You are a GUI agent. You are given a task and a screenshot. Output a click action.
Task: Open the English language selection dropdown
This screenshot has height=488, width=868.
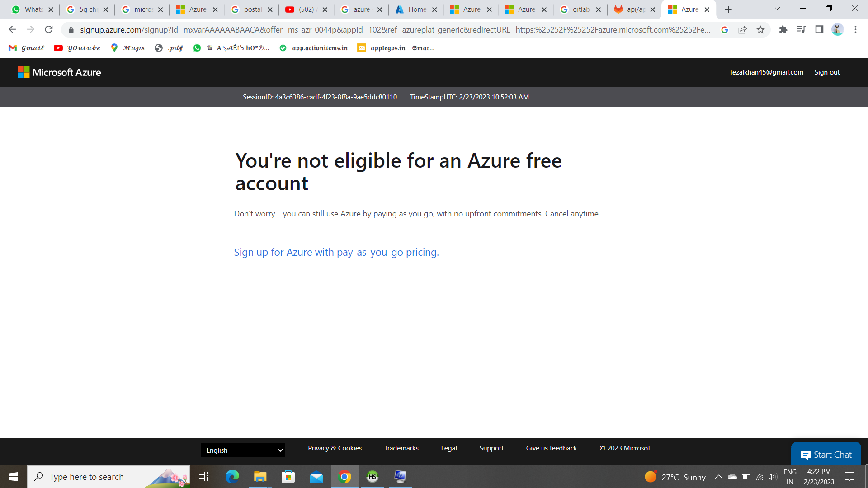[x=243, y=450]
